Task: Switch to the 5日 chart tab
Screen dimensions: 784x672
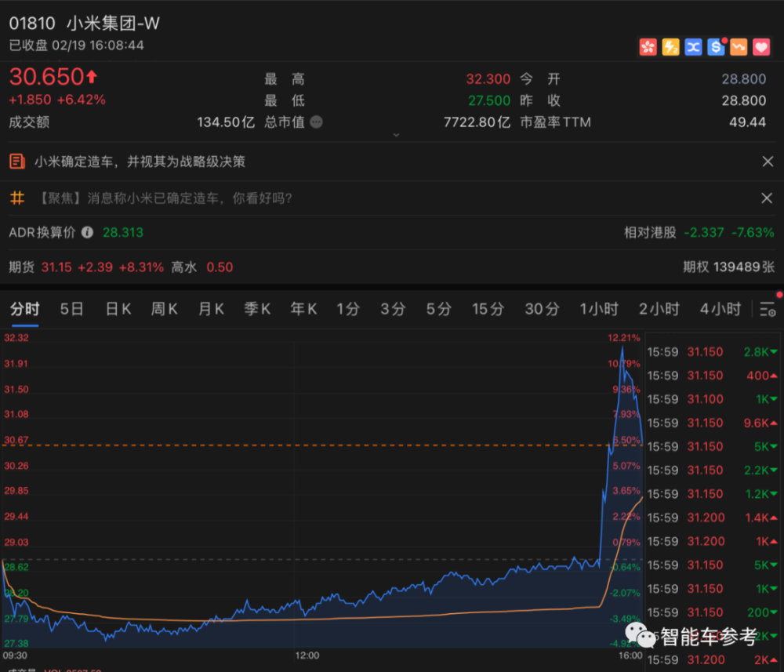Action: click(71, 310)
